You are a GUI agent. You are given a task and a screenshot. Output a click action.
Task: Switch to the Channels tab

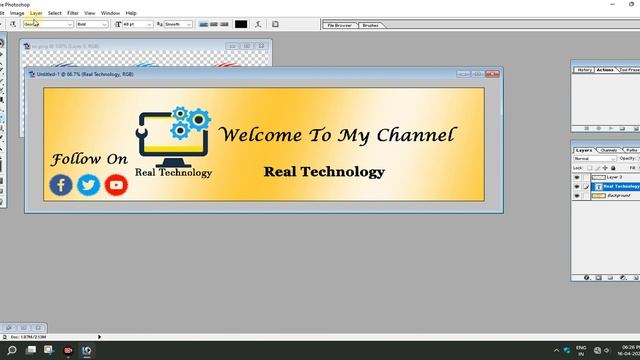click(609, 150)
